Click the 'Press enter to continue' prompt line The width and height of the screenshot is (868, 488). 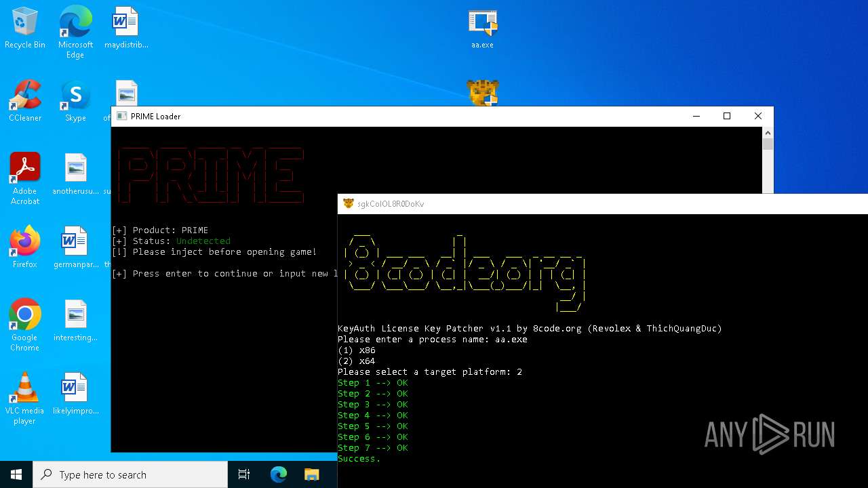pyautogui.click(x=224, y=273)
